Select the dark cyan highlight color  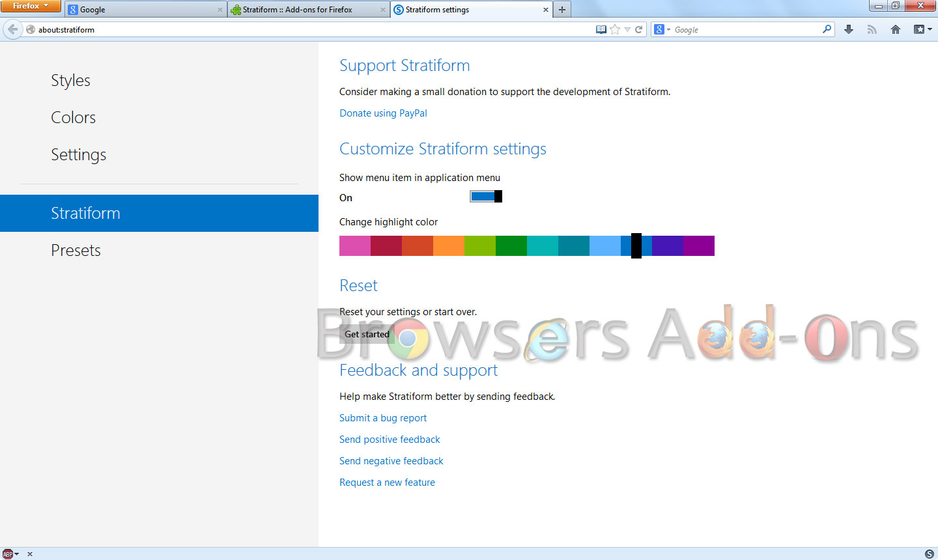click(x=574, y=245)
